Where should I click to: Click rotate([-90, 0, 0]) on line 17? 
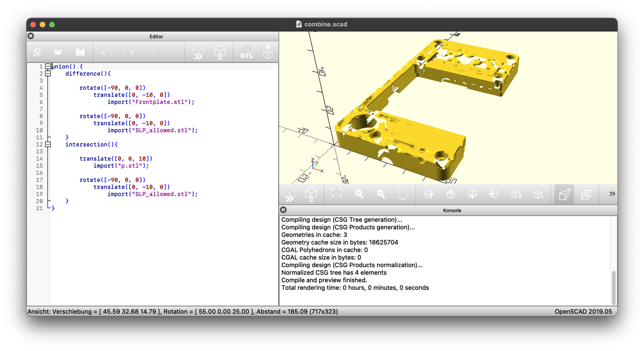click(x=112, y=180)
